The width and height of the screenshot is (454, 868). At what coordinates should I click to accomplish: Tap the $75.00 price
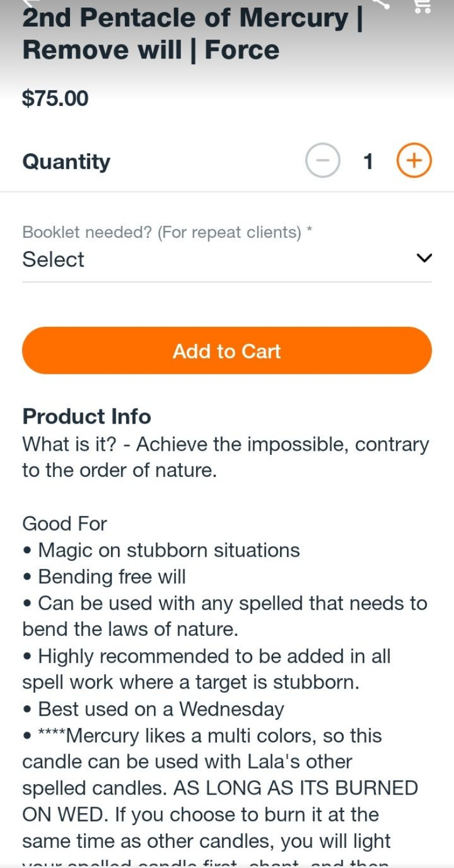[56, 98]
